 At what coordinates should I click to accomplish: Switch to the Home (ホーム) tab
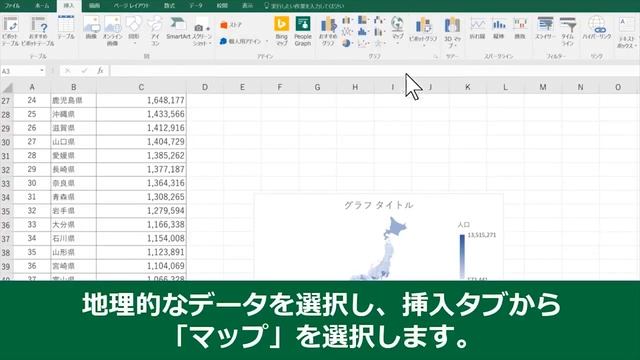42,6
